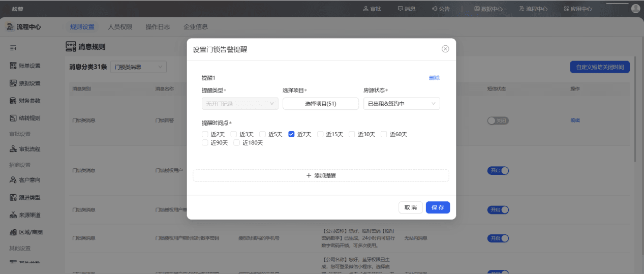The image size is (644, 274).
Task: Open the 门锁类消息 category dropdown
Action: coord(138,67)
